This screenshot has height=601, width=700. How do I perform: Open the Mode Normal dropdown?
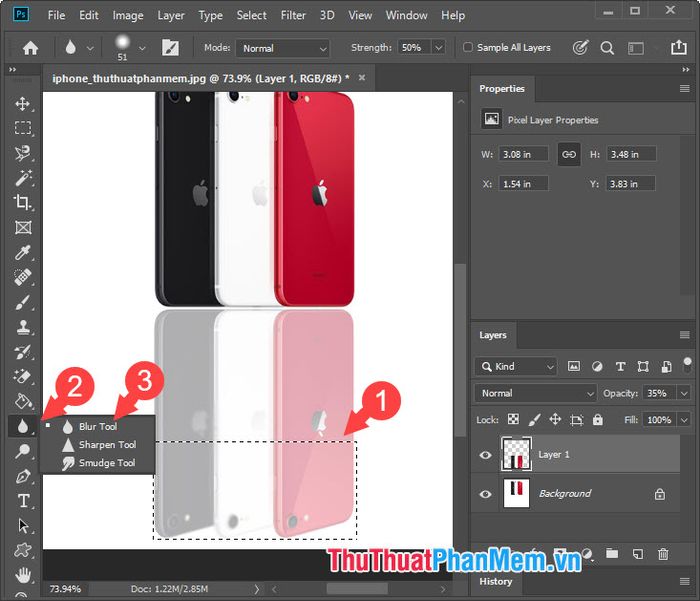283,48
